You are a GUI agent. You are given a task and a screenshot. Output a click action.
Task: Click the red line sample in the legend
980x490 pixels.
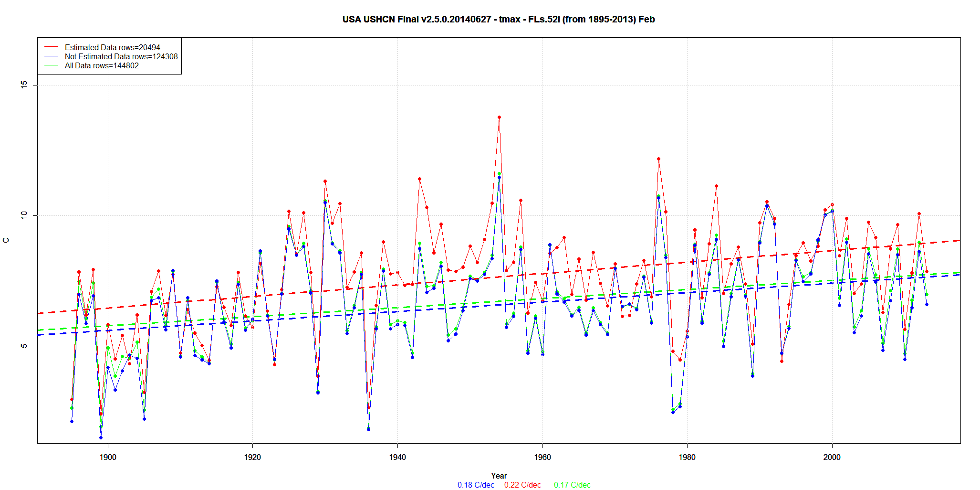[51, 47]
